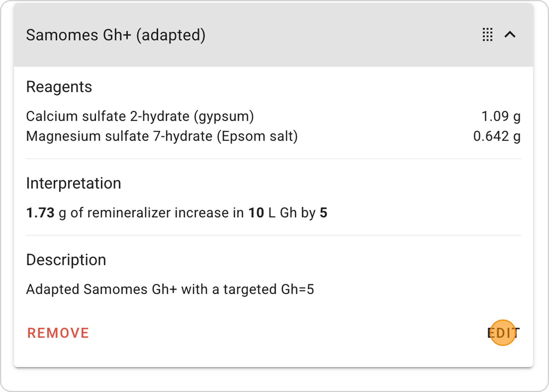Collapse the Samomes Gh+ (adapted) card
The width and height of the screenshot is (549, 392).
(x=510, y=35)
